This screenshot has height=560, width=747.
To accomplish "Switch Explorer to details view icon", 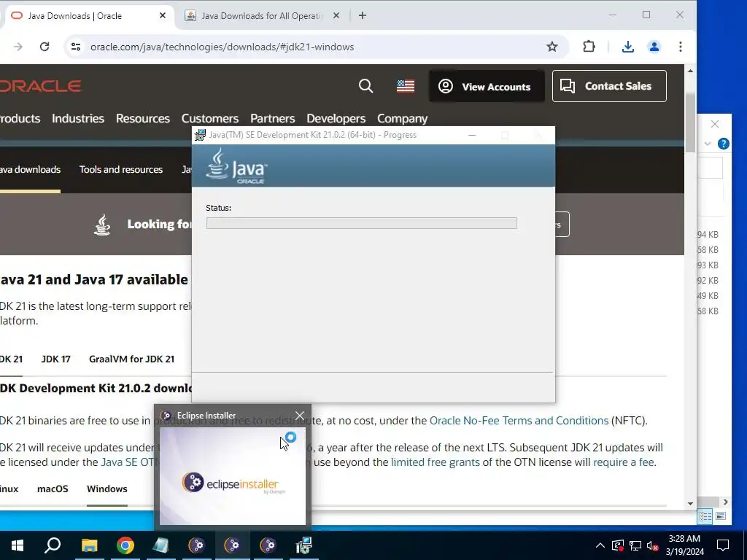I will click(x=705, y=516).
